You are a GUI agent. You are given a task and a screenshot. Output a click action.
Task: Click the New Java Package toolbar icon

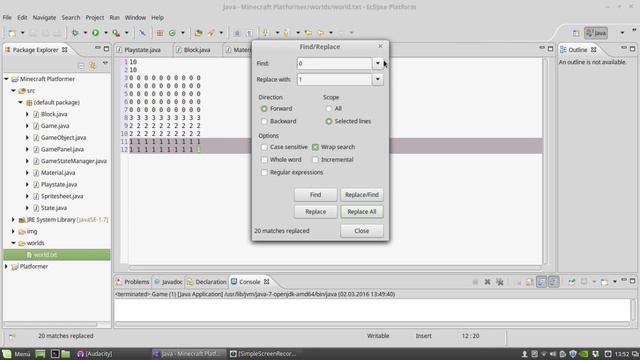tap(160, 33)
